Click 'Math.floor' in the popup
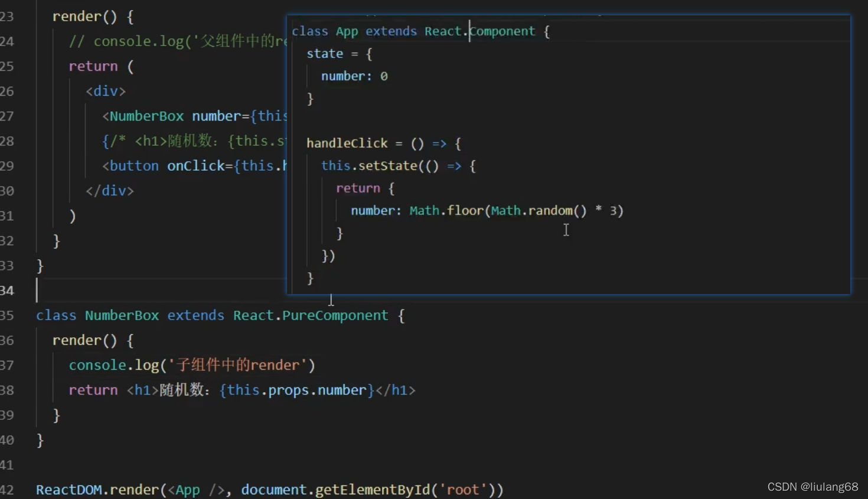Screen dimensions: 868x499 click(446, 211)
